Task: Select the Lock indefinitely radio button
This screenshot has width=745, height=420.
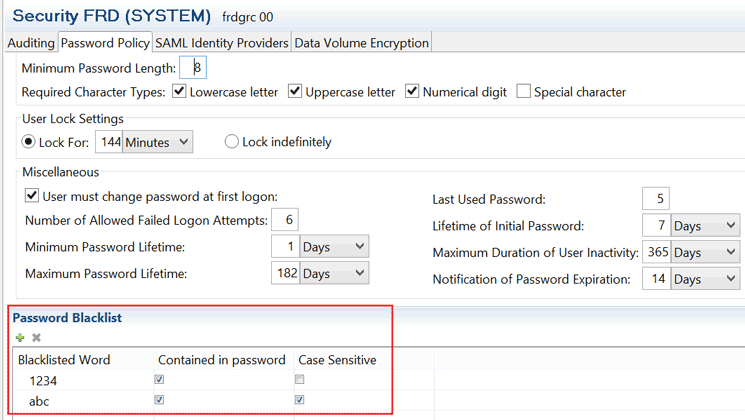Action: tap(232, 142)
